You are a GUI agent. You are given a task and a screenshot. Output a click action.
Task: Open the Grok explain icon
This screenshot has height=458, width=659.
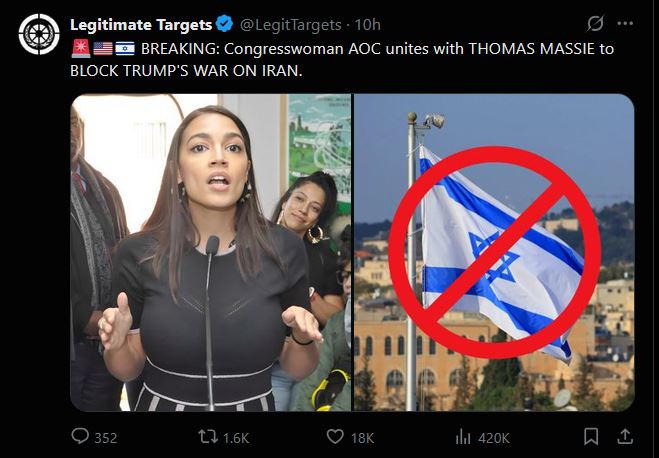[x=595, y=24]
